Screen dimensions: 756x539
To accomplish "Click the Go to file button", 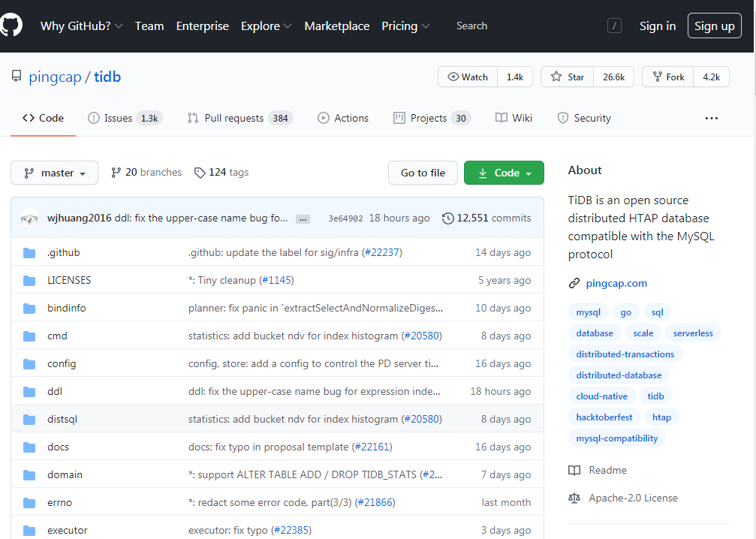I will click(x=423, y=173).
